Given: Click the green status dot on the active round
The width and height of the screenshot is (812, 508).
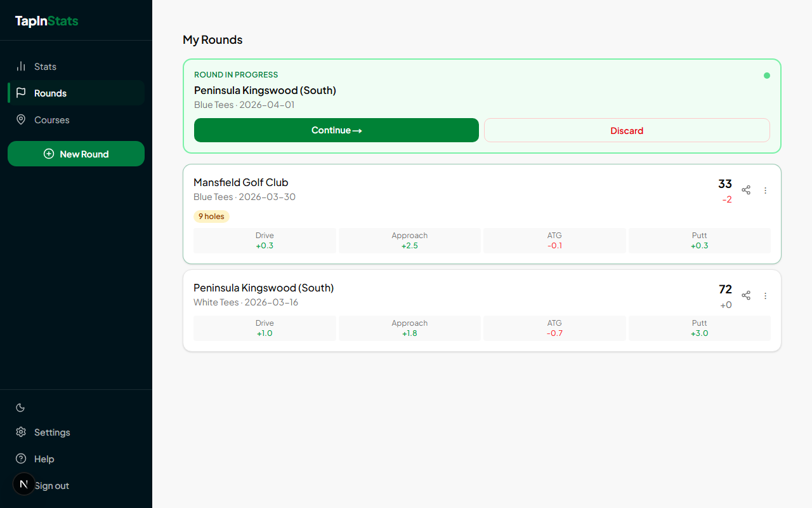Looking at the screenshot, I should pyautogui.click(x=766, y=75).
